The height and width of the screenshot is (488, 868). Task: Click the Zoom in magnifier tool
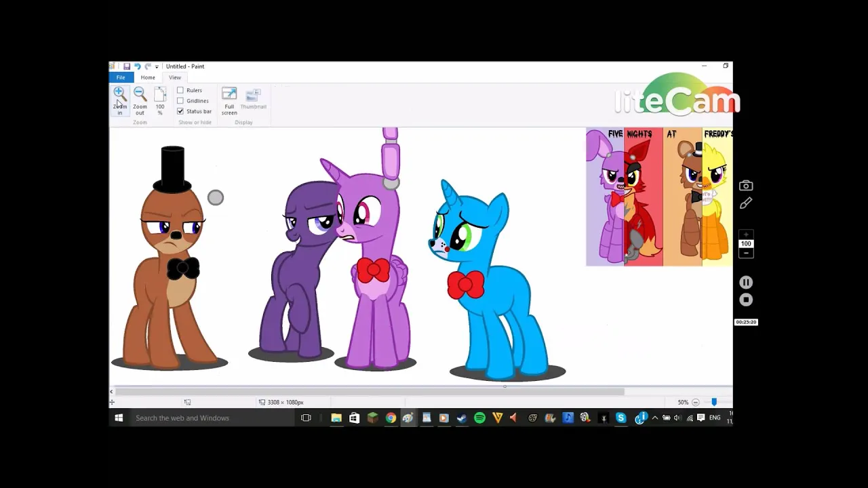coord(119,100)
